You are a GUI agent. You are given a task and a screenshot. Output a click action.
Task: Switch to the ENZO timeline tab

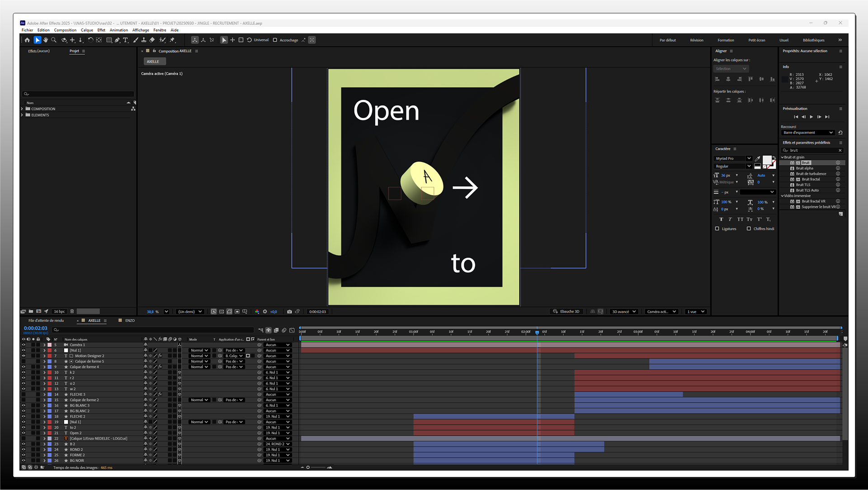click(130, 321)
